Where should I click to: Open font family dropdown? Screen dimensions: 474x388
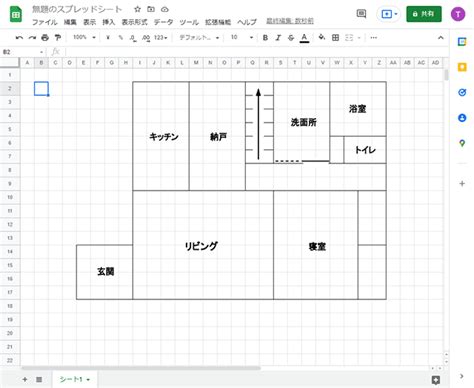199,38
